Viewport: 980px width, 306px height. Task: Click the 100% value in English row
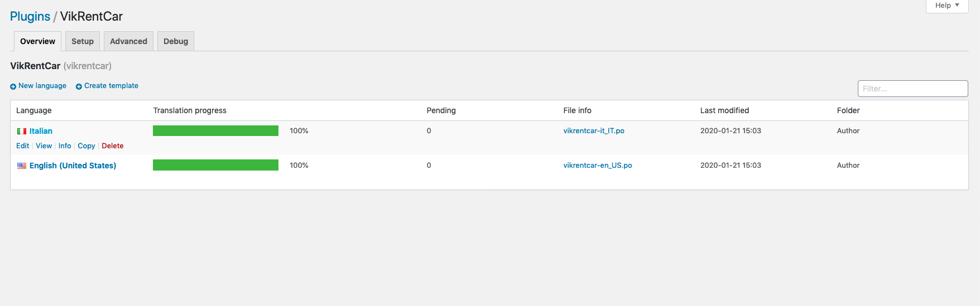point(299,166)
